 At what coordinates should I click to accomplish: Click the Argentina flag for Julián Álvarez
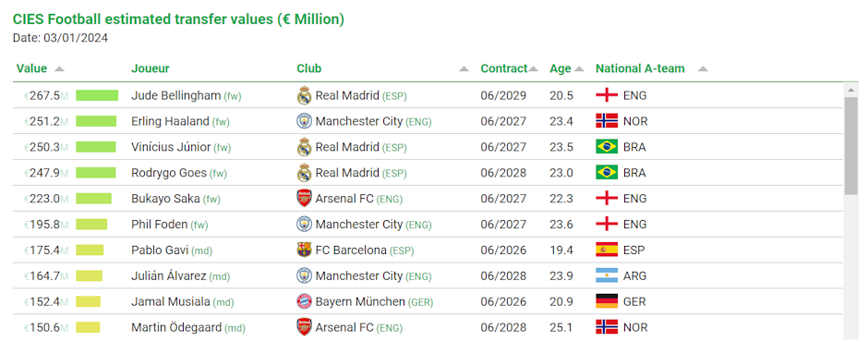point(607,275)
